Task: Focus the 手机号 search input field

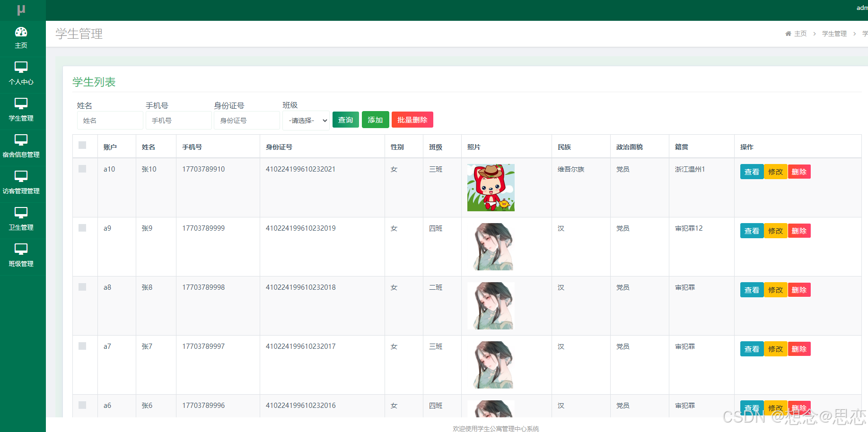Action: (179, 121)
